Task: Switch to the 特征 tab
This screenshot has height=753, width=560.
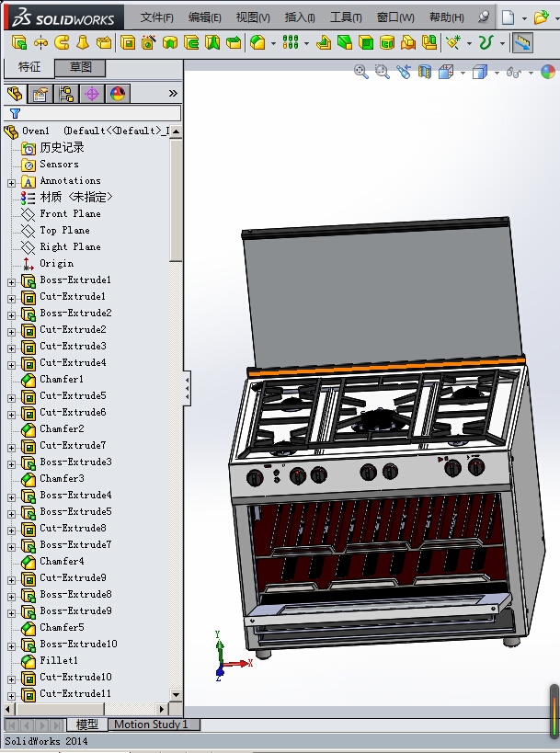Action: point(29,67)
